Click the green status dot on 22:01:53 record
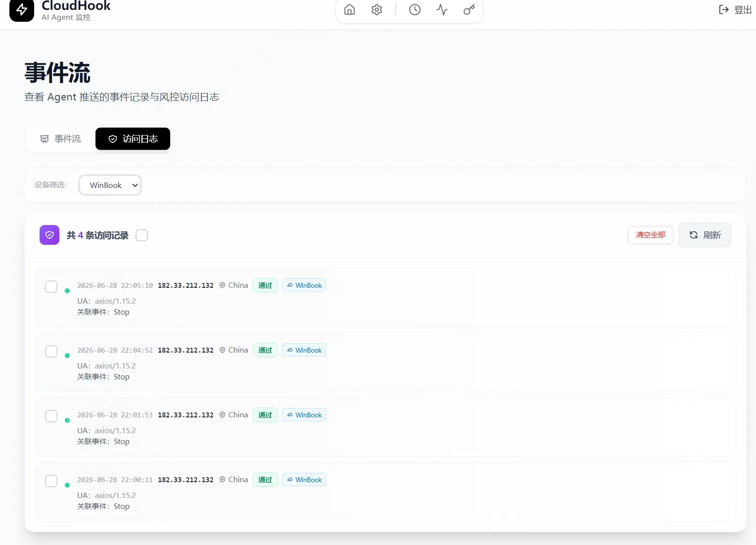The height and width of the screenshot is (545, 756). 67,420
